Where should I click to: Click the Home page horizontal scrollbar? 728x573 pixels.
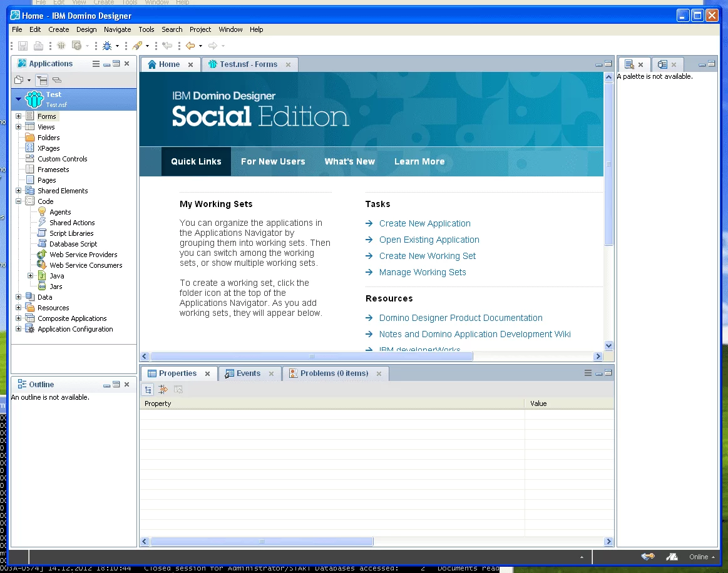point(312,357)
